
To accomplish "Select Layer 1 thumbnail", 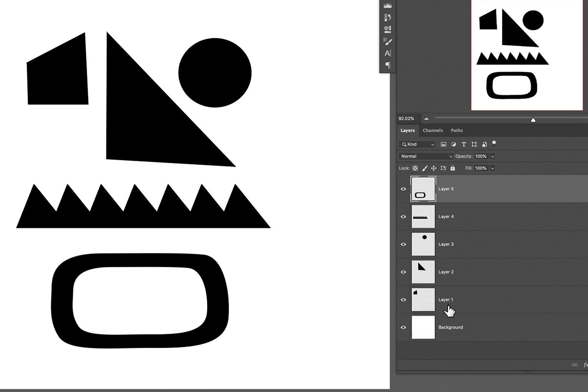I will pyautogui.click(x=423, y=299).
